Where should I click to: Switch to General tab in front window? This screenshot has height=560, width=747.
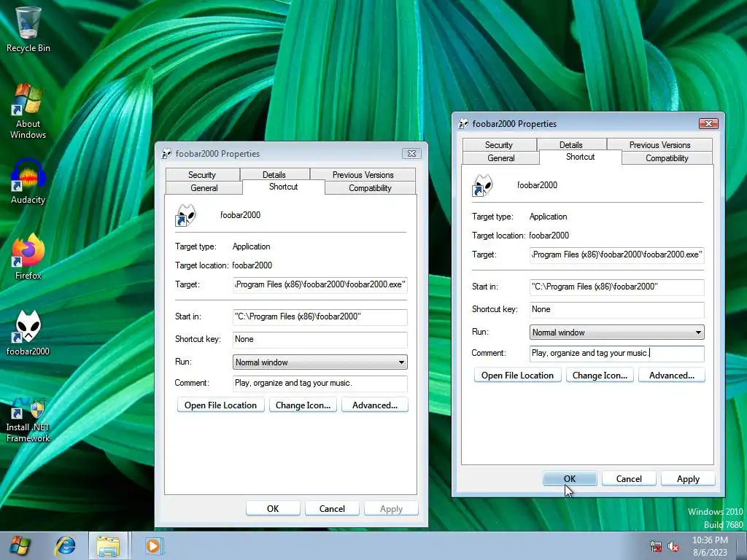500,158
